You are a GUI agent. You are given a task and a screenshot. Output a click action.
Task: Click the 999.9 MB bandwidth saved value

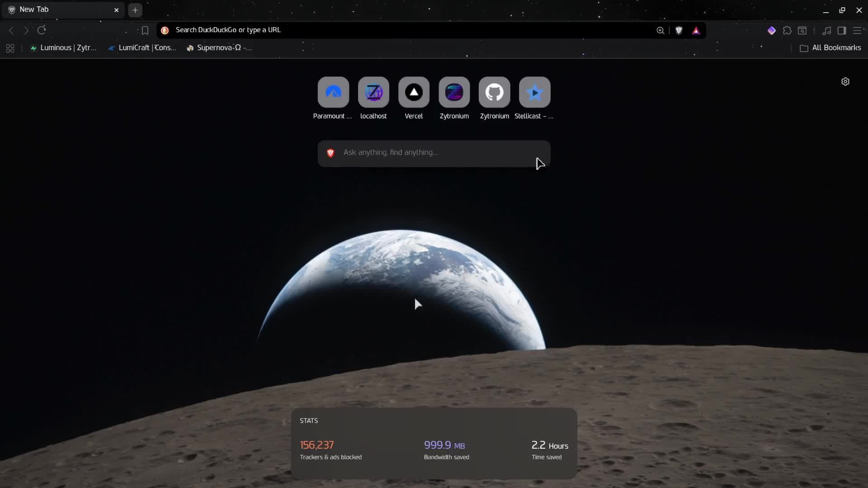(x=444, y=445)
